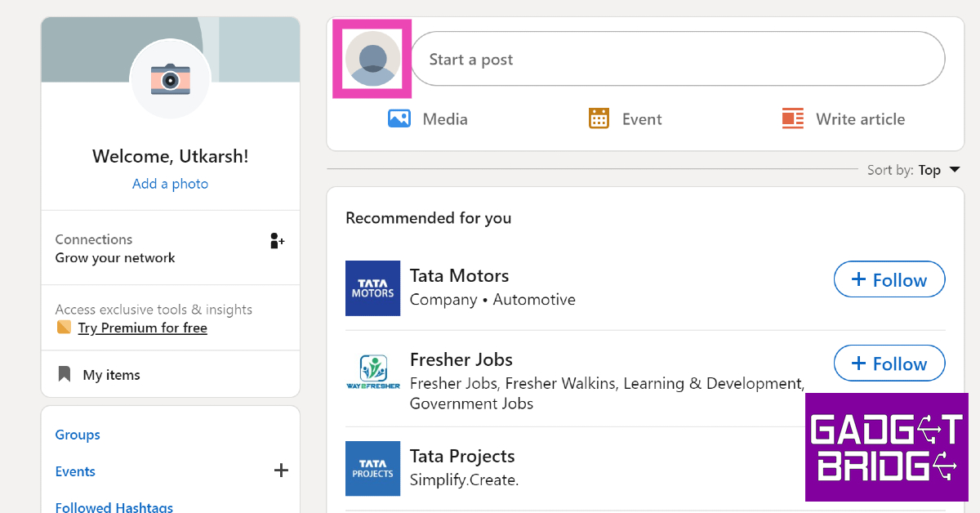
Task: Open the Add a photo link
Action: coord(170,184)
